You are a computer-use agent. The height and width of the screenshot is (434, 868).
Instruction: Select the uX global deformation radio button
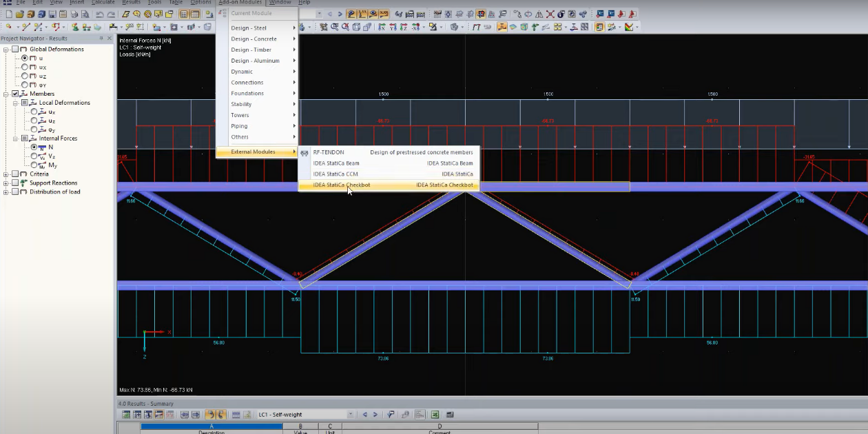(x=25, y=68)
